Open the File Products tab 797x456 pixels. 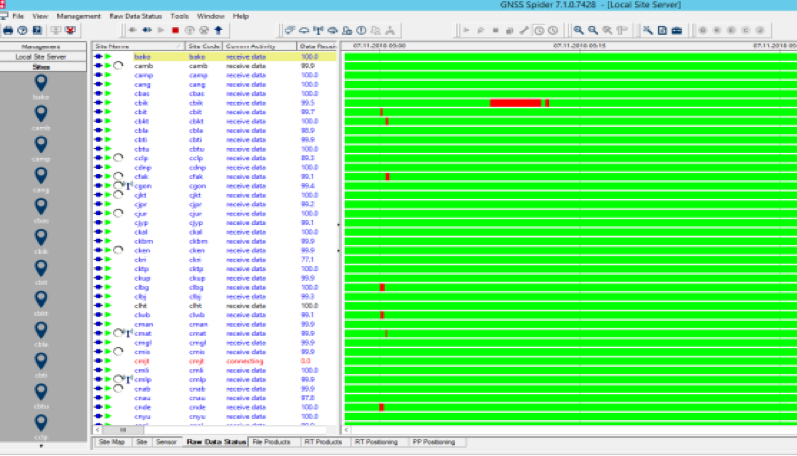[272, 441]
